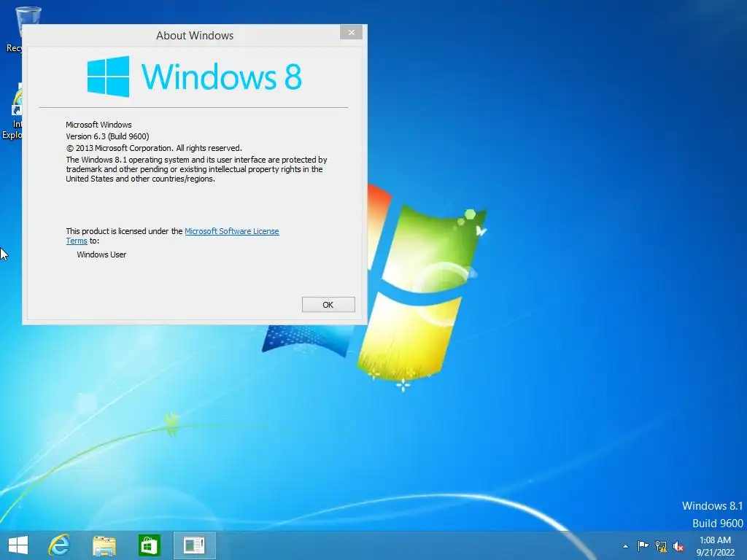Viewport: 747px width, 560px height.
Task: Click the muted volume tray icon
Action: [678, 546]
